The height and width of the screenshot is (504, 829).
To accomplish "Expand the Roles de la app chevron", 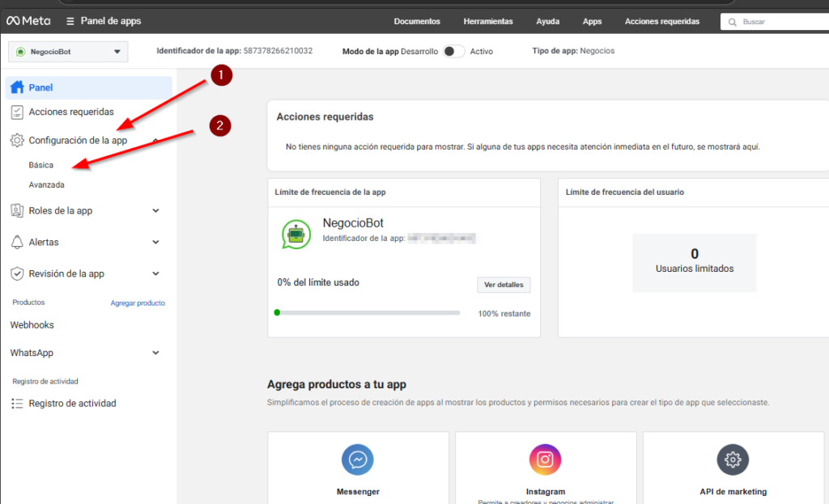I will 155,211.
